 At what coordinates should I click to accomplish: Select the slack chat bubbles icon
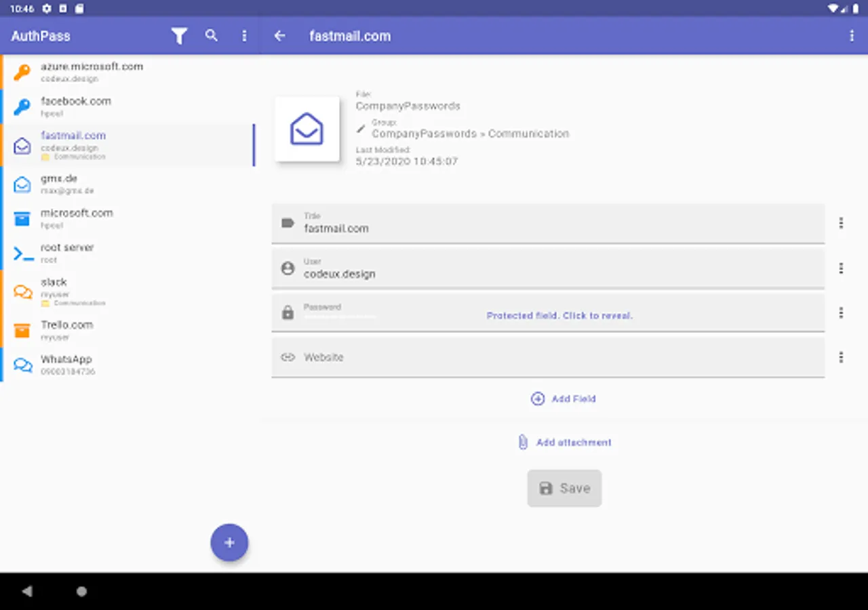coord(23,291)
